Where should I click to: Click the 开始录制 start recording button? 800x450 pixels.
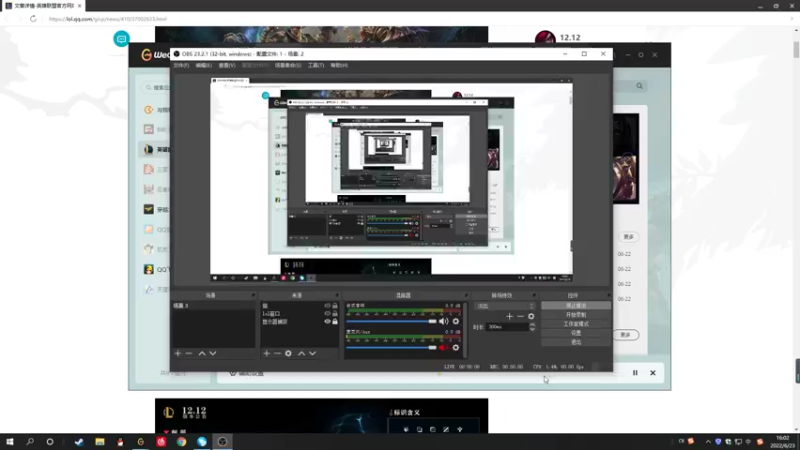pos(576,315)
